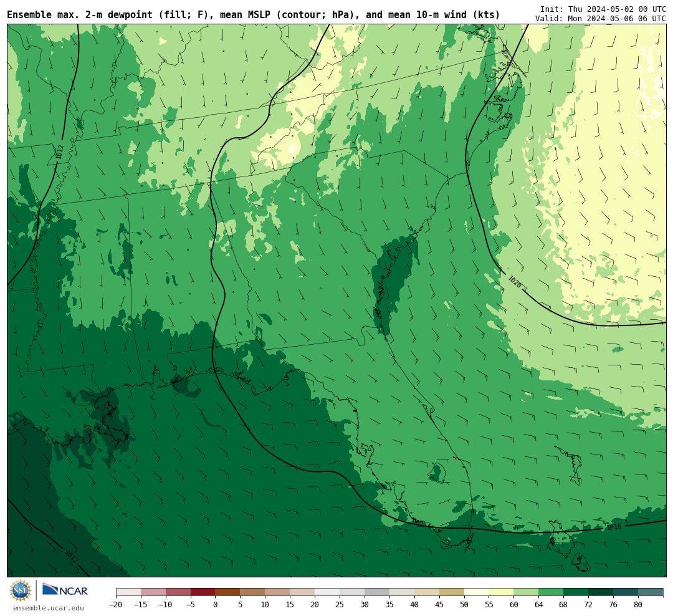
Task: Pick the colorbar swatch between -15 and -10
Action: coord(153,592)
